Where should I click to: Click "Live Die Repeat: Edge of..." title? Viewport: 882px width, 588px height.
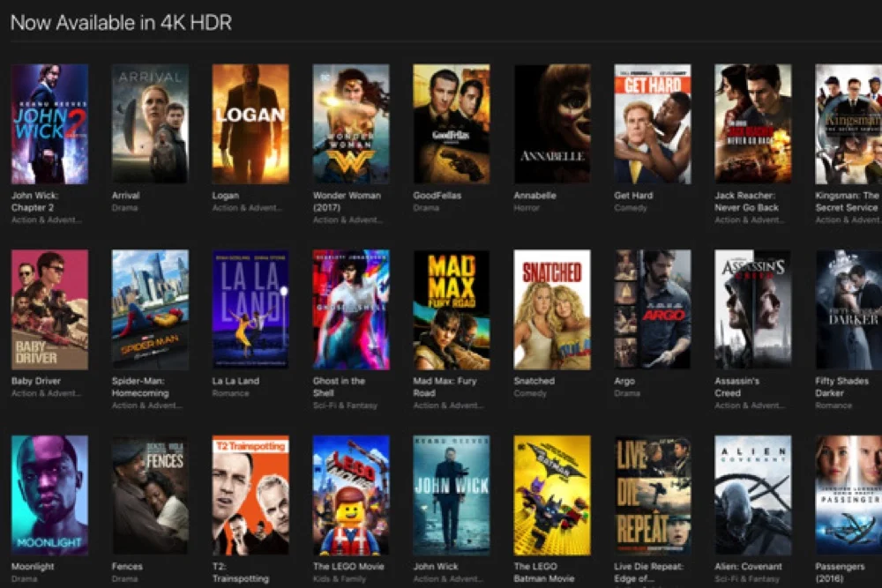(x=649, y=572)
